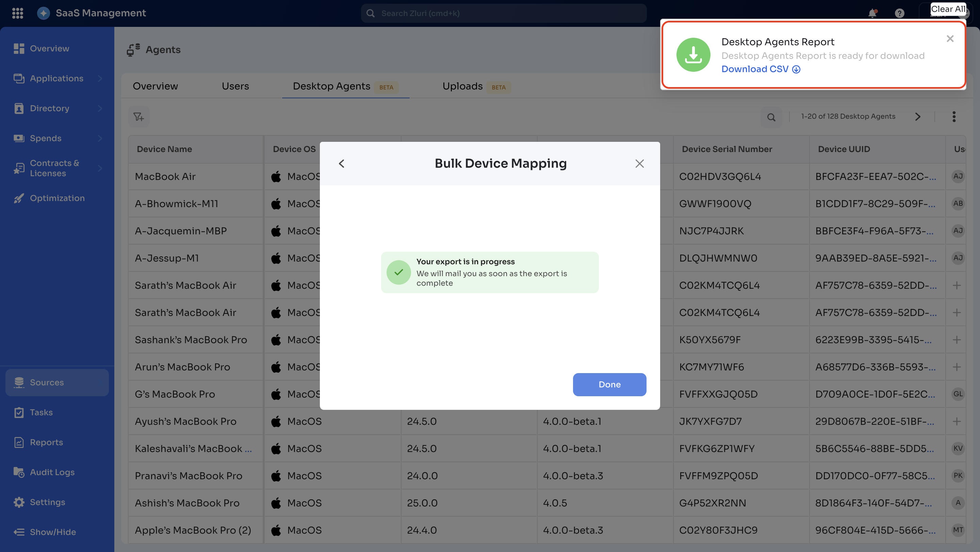This screenshot has width=980, height=552.
Task: Switch to the Uploads tab
Action: pyautogui.click(x=462, y=86)
